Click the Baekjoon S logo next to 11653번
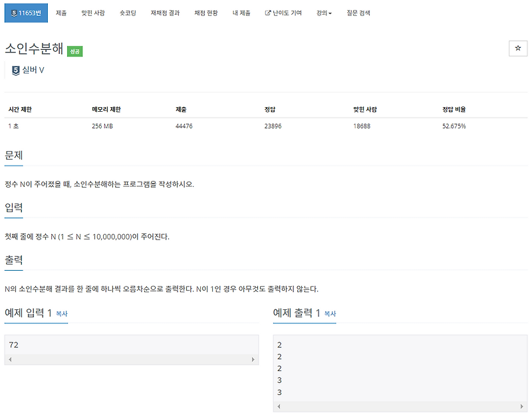 pyautogui.click(x=15, y=12)
